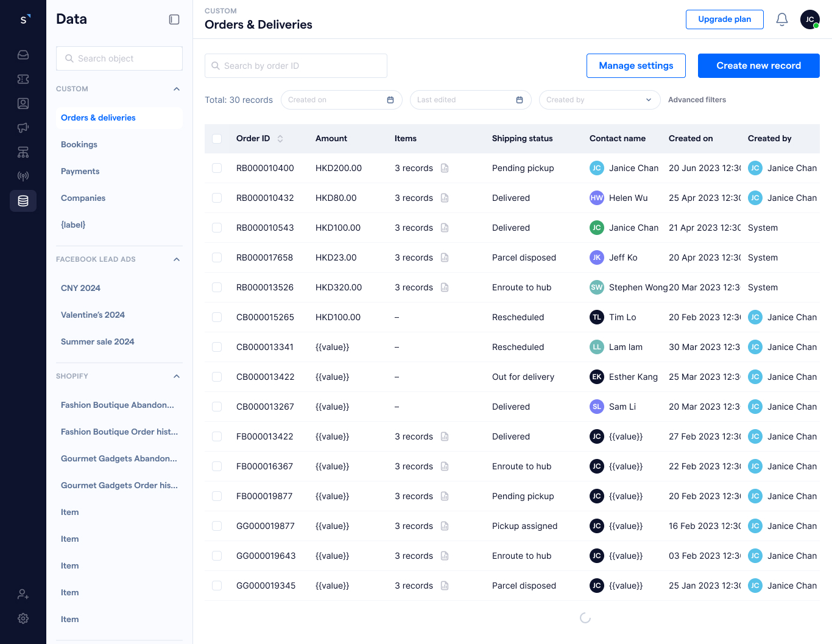Viewport: 832px width, 644px height.
Task: Tick checkbox for order GG000019643
Action: tap(217, 556)
